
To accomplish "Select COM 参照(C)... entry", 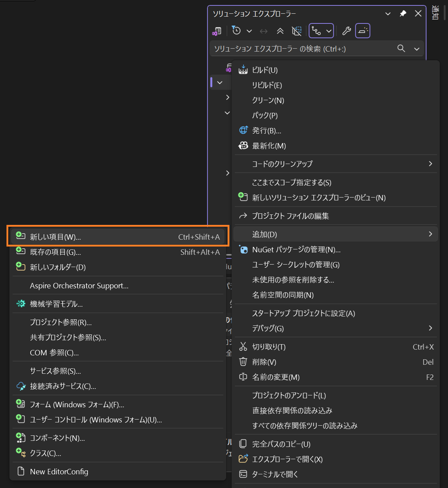I will (x=118, y=352).
